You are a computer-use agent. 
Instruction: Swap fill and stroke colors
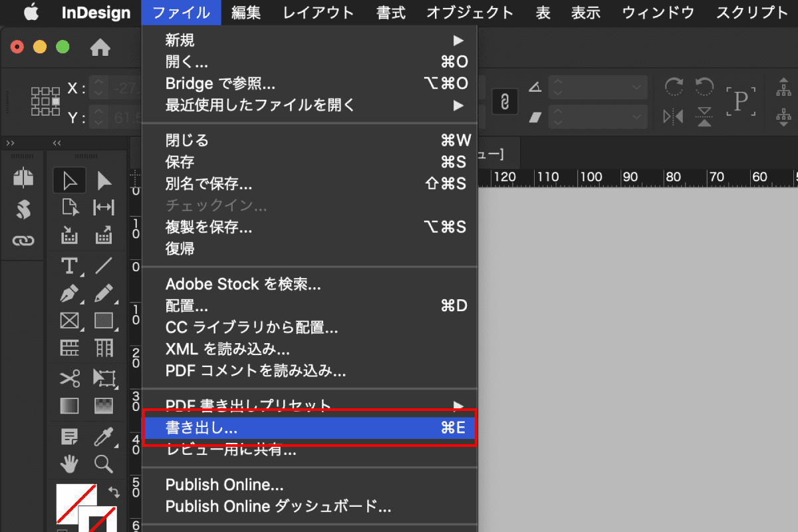tap(114, 492)
